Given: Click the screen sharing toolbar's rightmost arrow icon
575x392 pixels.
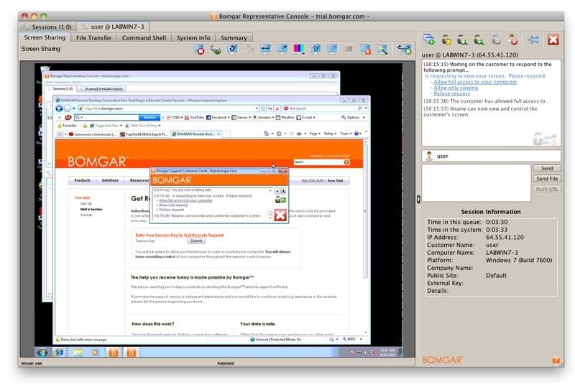Looking at the screenshot, I should [404, 49].
